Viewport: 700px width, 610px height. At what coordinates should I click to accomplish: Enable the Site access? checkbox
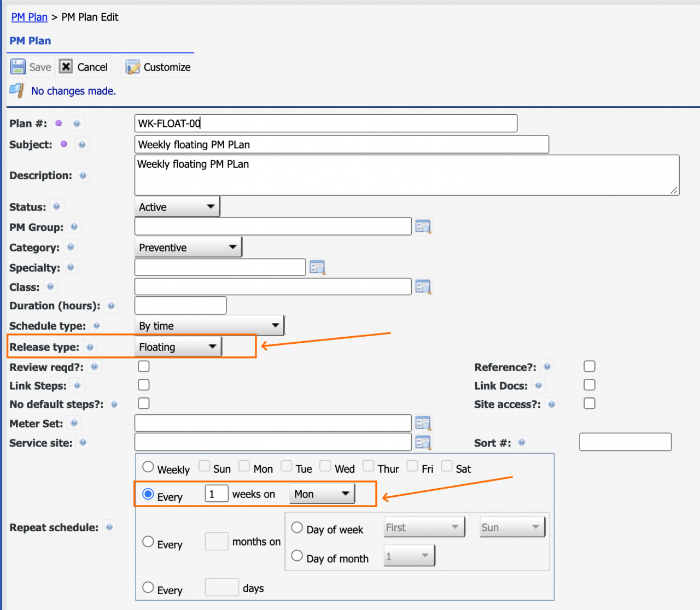590,403
